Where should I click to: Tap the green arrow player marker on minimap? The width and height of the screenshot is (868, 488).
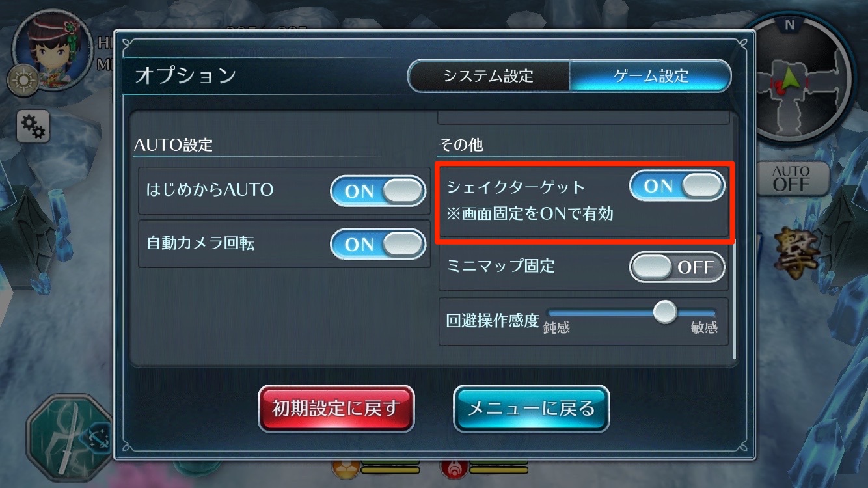click(x=790, y=79)
